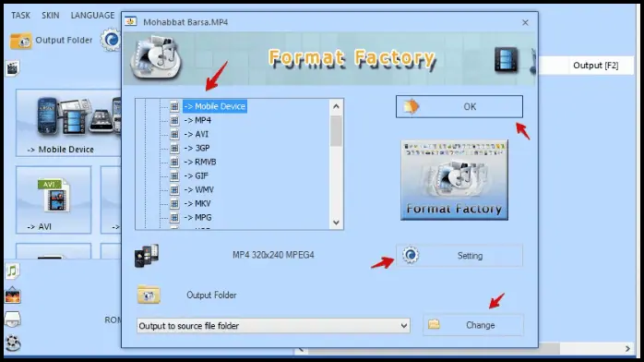Open the TASK menu
Screen dimensions: 644x362
[x=20, y=16]
